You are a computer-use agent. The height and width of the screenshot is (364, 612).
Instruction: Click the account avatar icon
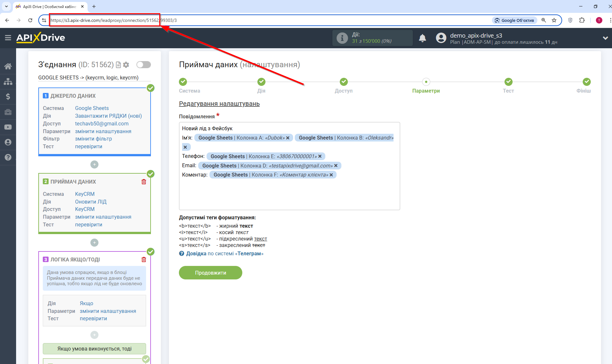pos(441,38)
